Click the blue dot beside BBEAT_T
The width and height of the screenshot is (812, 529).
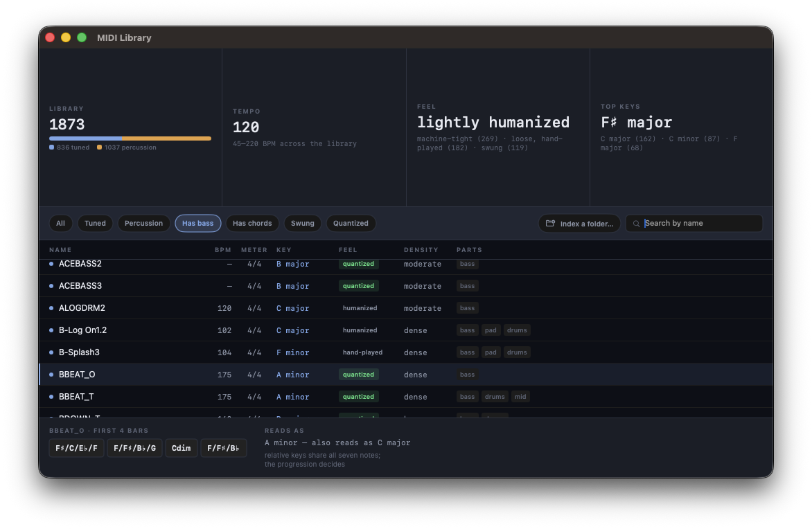coord(51,397)
